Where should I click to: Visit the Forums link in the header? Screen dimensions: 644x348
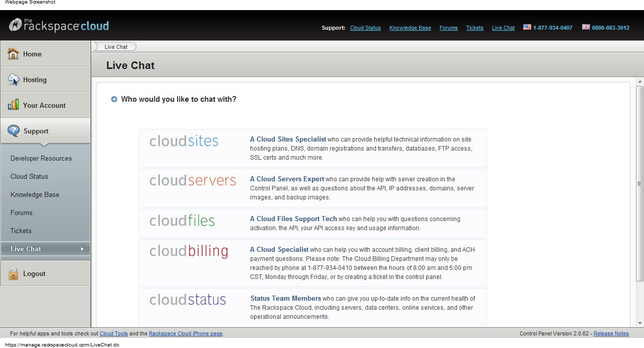(449, 28)
